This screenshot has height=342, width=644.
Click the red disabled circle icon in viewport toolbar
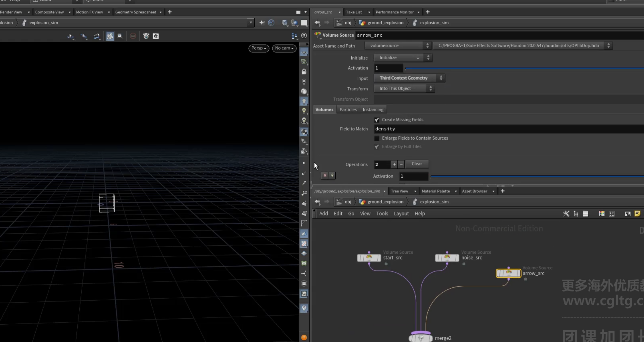pyautogui.click(x=133, y=36)
